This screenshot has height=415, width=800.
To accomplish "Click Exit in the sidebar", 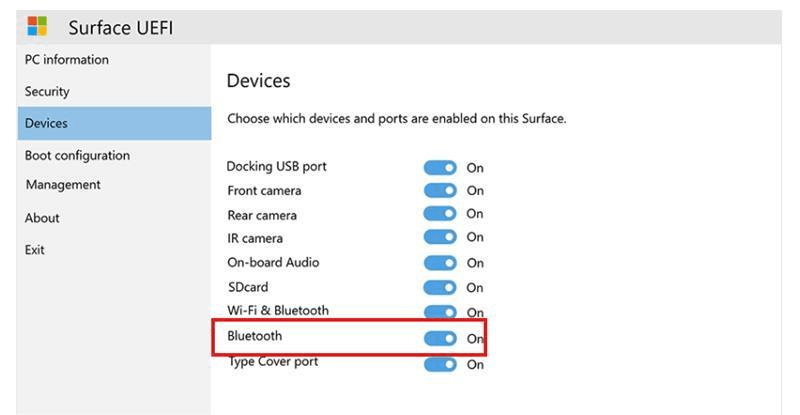I will point(35,250).
